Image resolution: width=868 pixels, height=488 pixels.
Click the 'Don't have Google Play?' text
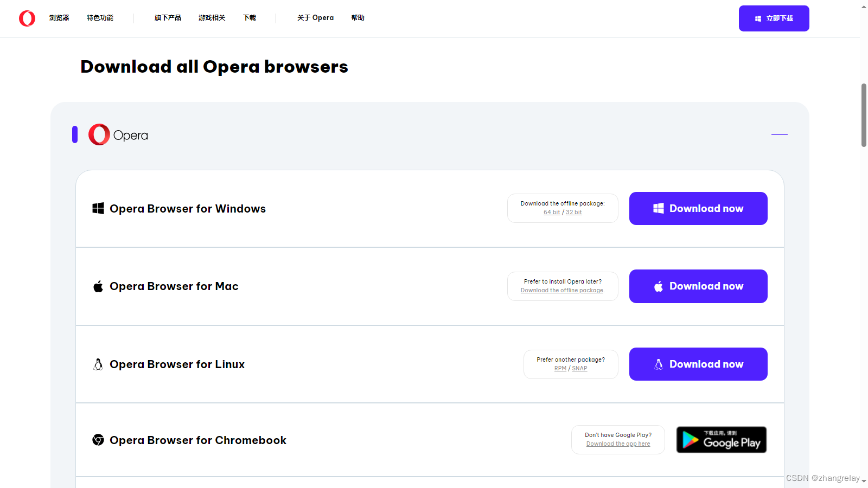click(618, 435)
